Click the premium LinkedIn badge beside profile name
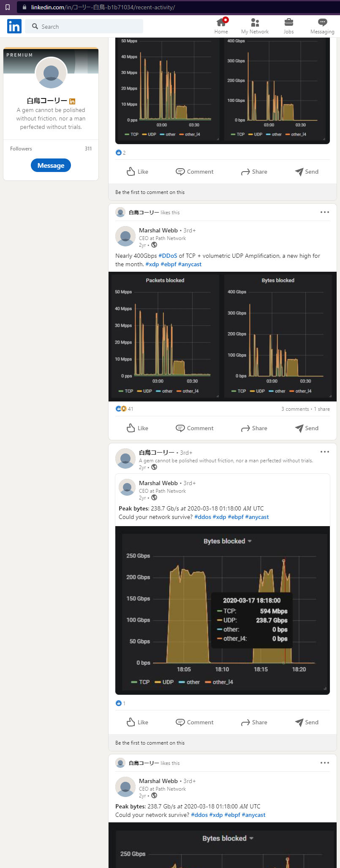The height and width of the screenshot is (868, 340). (x=72, y=101)
